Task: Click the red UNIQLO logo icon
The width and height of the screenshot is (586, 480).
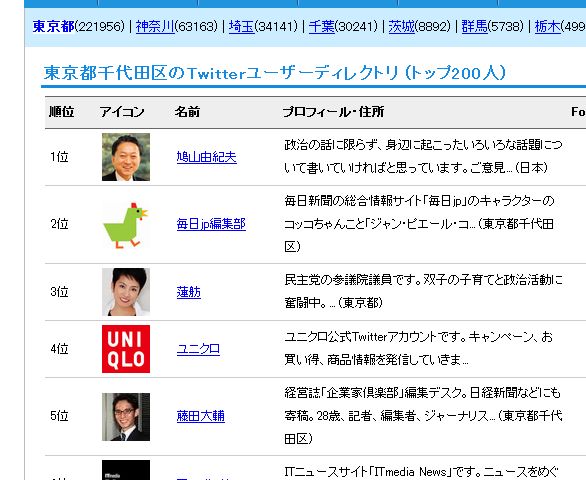Action: tap(126, 349)
